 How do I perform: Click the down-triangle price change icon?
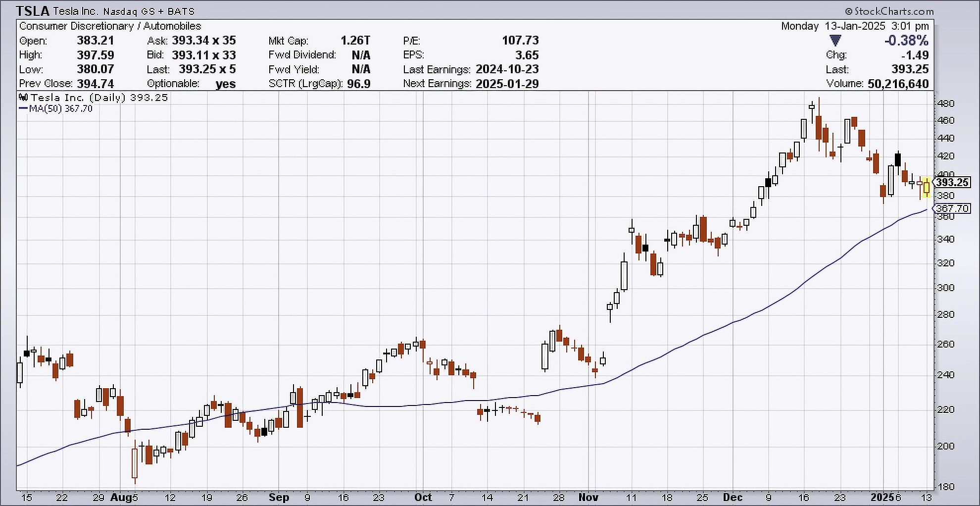coord(835,40)
